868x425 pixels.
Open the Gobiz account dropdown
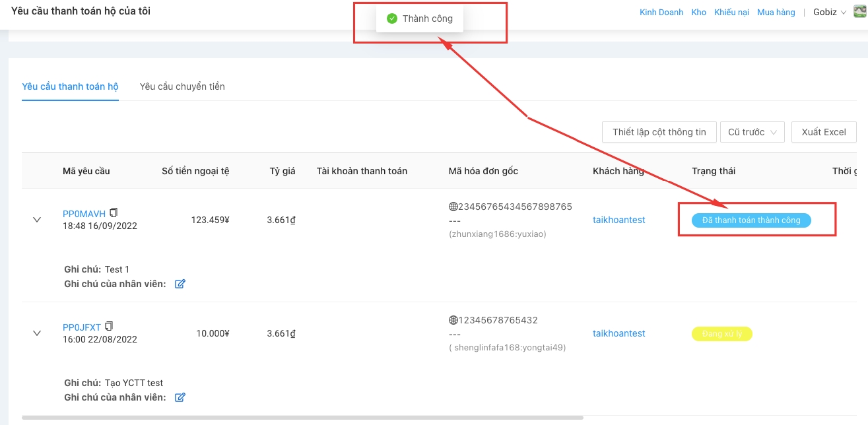click(x=829, y=13)
